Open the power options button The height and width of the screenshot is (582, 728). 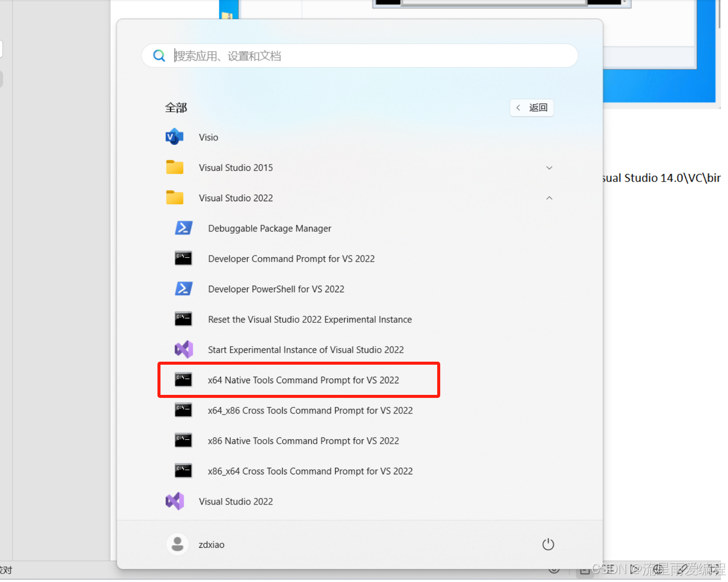[x=548, y=544]
